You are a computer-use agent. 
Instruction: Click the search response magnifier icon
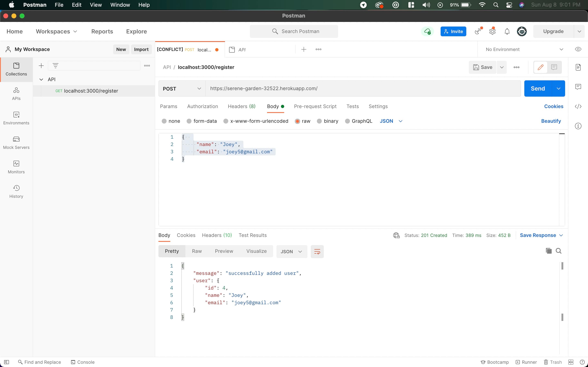558,251
